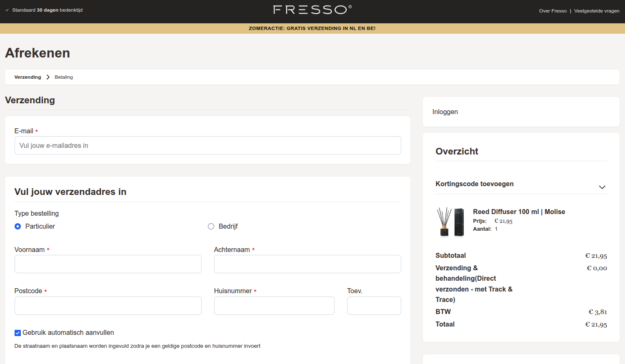Disable Gebruik automatisch aanvullen
Image resolution: width=625 pixels, height=364 pixels.
coord(17,332)
